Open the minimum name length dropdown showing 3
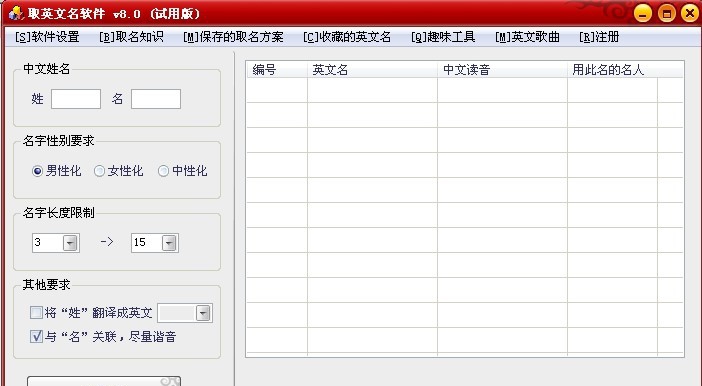The width and height of the screenshot is (702, 386). pyautogui.click(x=70, y=243)
